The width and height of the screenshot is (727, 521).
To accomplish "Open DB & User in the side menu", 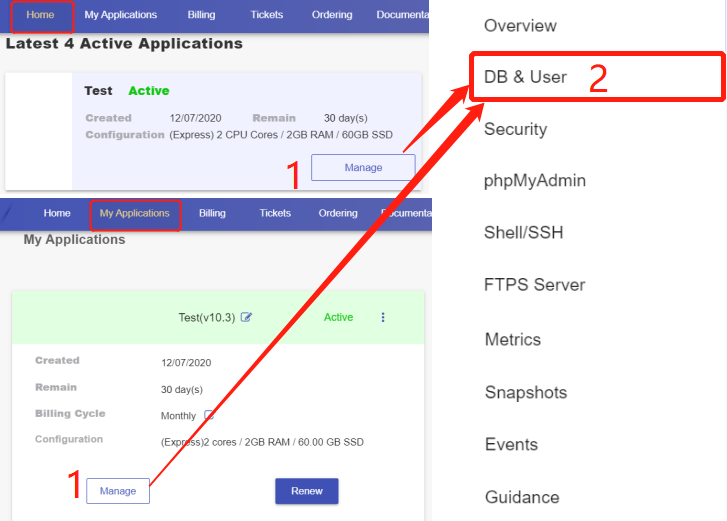I will coord(525,77).
